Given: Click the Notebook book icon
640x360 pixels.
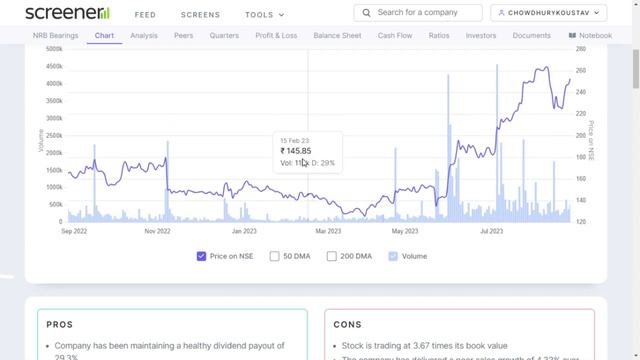Looking at the screenshot, I should click(572, 36).
